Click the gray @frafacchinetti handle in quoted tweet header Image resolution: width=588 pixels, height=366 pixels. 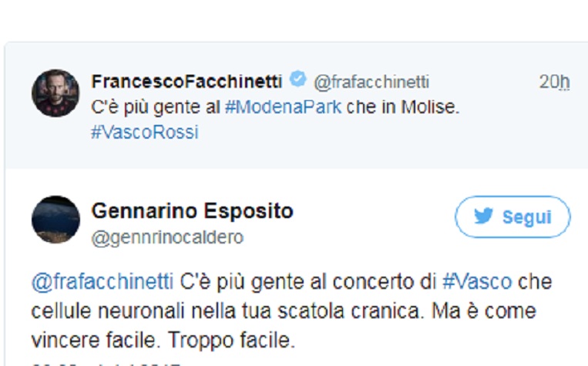pyautogui.click(x=371, y=82)
